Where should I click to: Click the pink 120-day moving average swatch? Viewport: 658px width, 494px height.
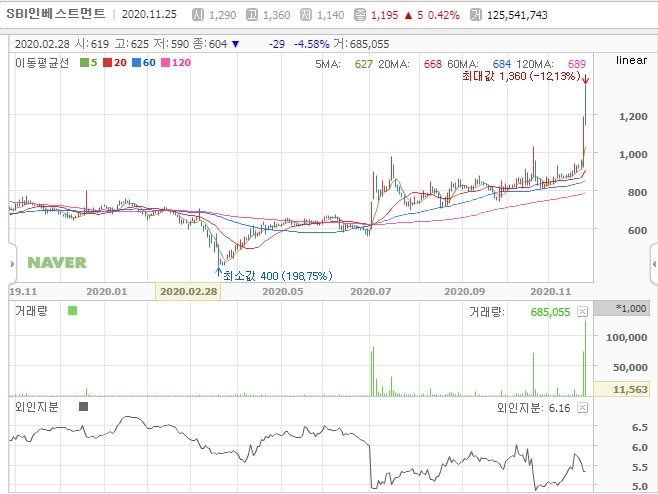coord(166,63)
